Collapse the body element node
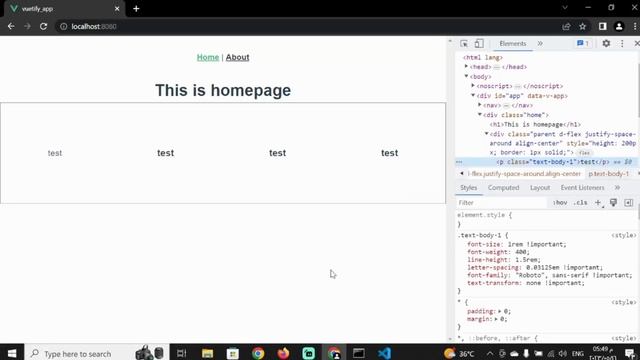The height and width of the screenshot is (360, 640). tap(467, 76)
